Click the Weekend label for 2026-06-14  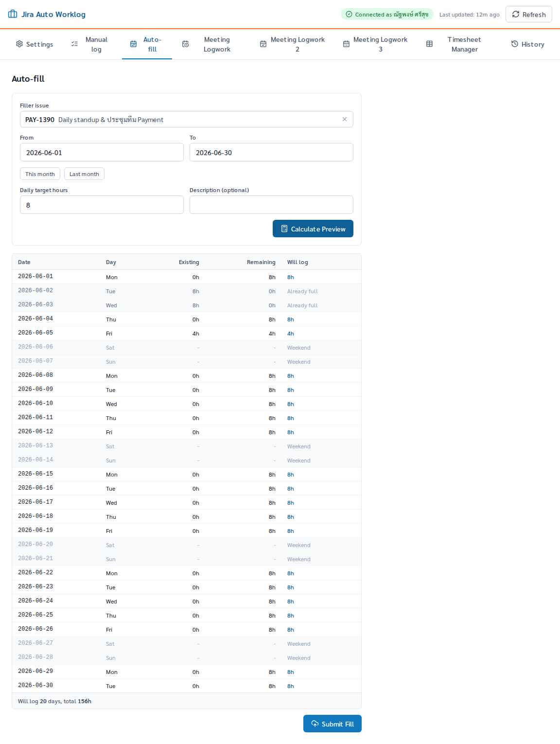(x=298, y=461)
